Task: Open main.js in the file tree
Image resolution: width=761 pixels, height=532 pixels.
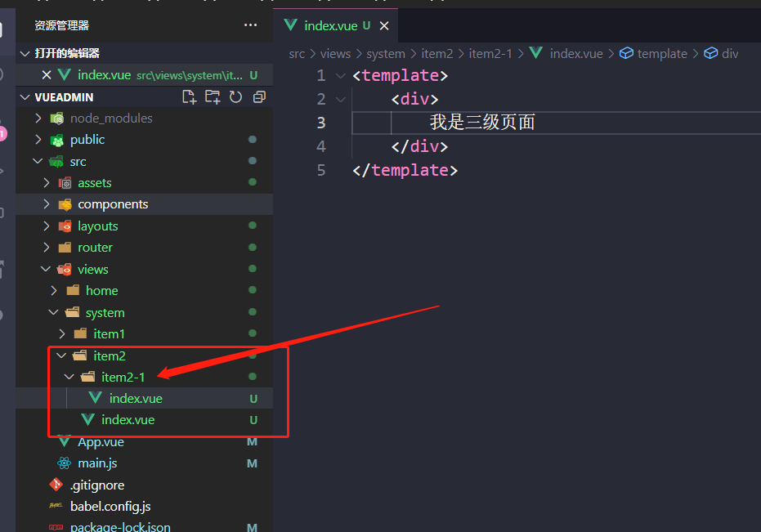Action: [97, 463]
